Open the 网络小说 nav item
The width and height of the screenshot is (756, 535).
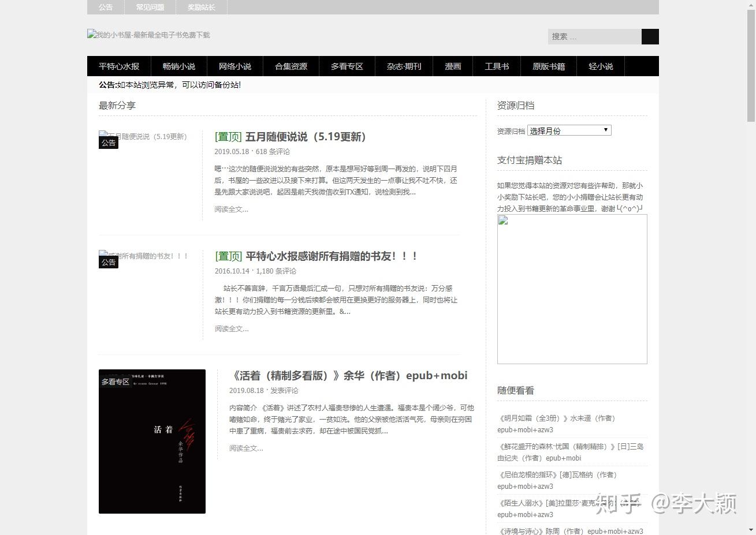(x=235, y=66)
